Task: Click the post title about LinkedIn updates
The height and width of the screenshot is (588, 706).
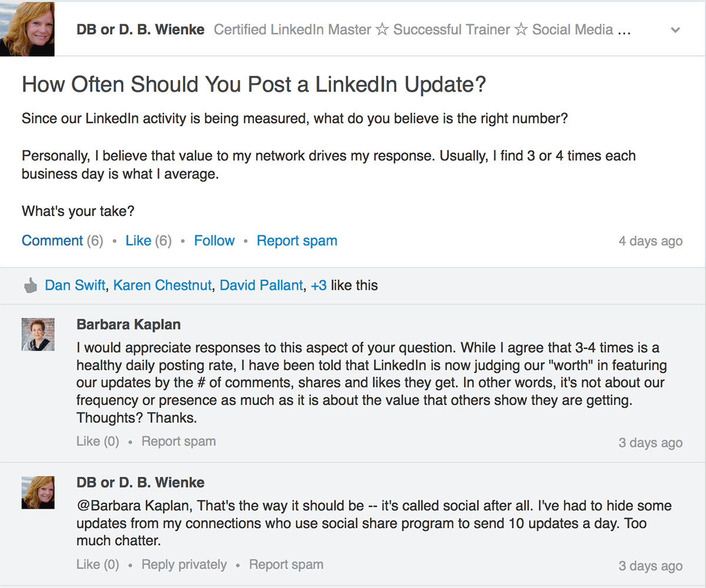Action: click(x=254, y=85)
